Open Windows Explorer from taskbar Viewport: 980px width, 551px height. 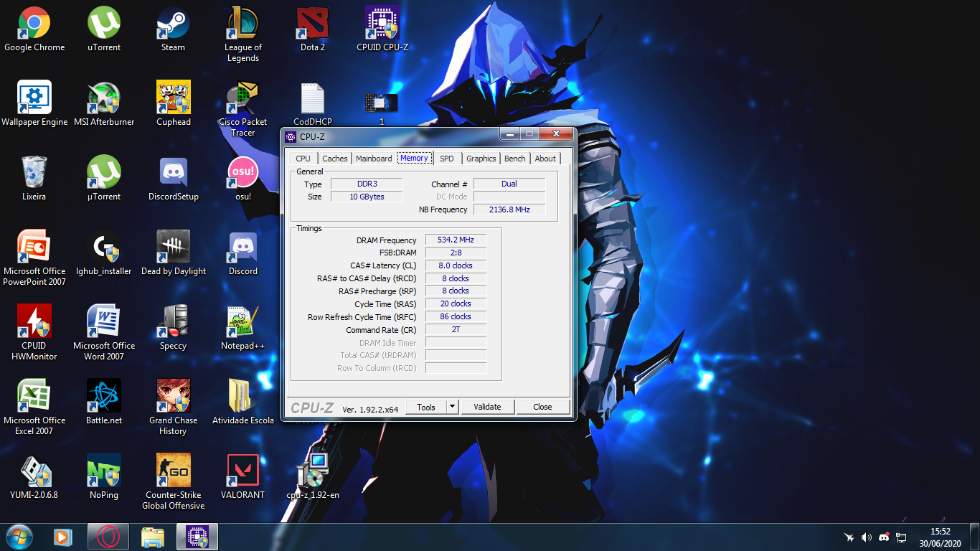pos(153,537)
